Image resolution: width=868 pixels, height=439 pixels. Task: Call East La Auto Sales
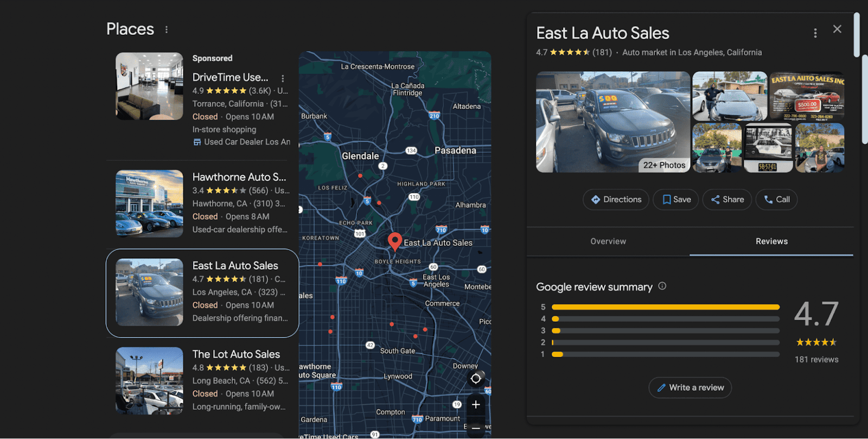coord(776,200)
